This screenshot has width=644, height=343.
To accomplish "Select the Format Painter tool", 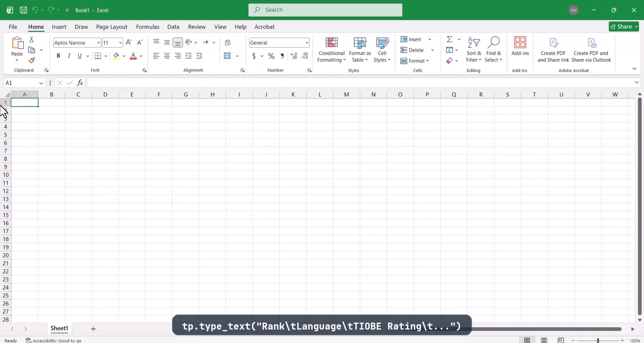I will (x=31, y=60).
